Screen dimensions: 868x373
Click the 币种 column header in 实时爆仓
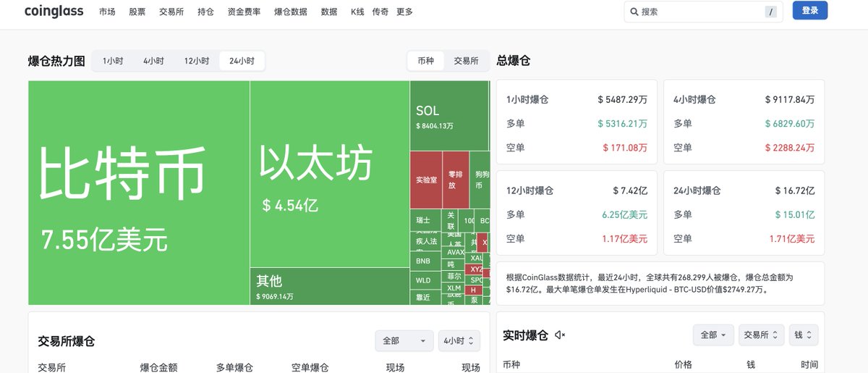pyautogui.click(x=511, y=364)
